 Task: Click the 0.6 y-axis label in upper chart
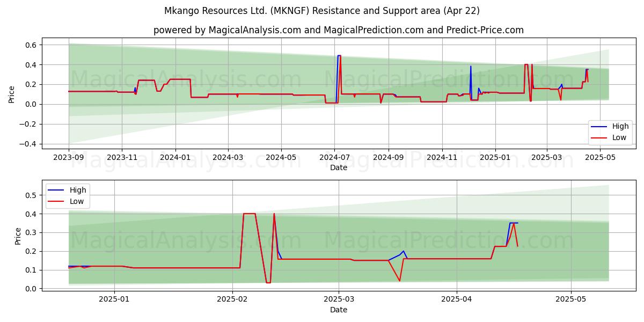tap(31, 45)
